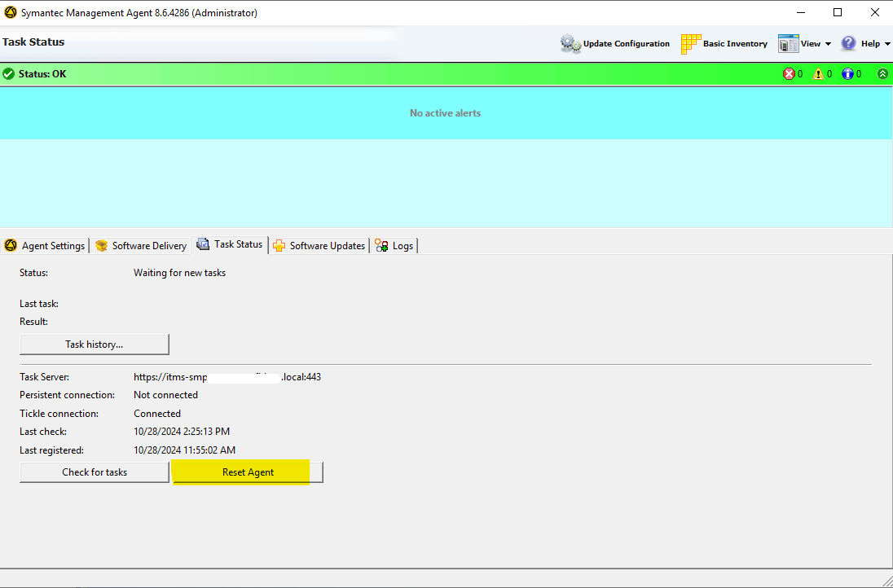Click the 'Tickle connection:' label
Screen dimensions: 893x588
pyautogui.click(x=59, y=414)
